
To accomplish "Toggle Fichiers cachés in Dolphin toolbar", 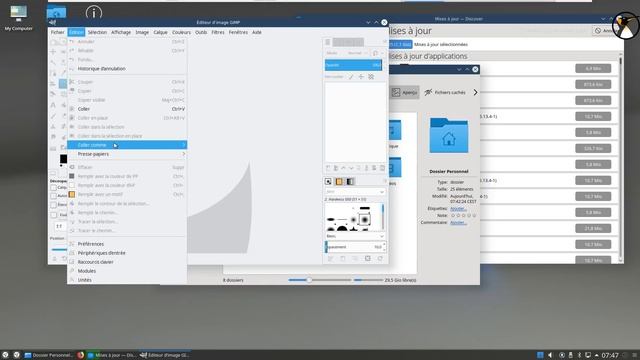I will [x=445, y=93].
